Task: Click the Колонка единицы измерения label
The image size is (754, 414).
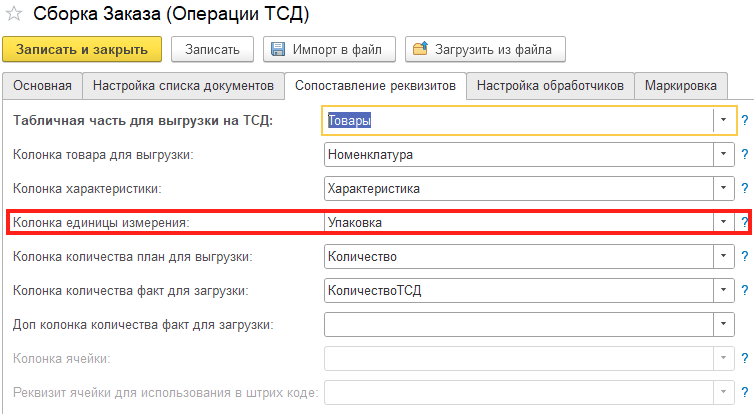Action: (101, 223)
